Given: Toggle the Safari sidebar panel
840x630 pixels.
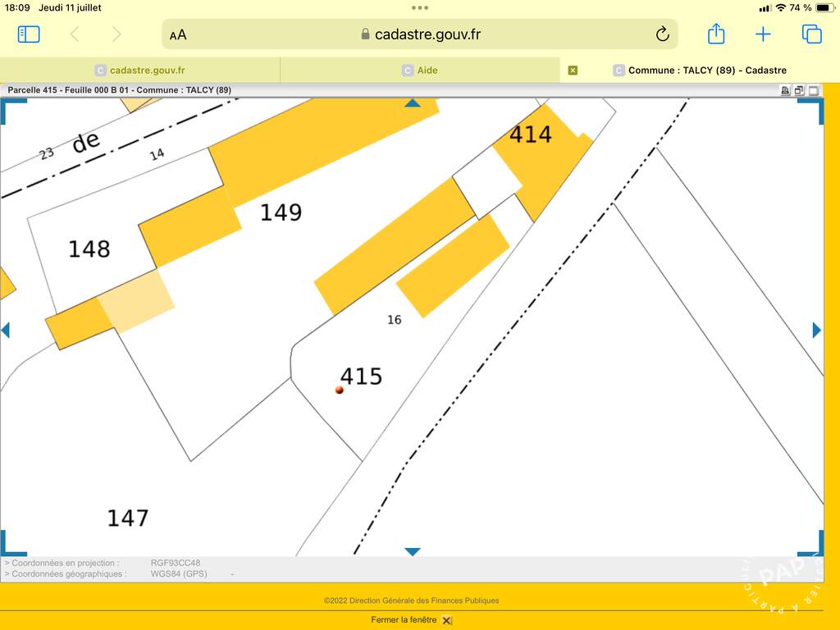Looking at the screenshot, I should 29,34.
